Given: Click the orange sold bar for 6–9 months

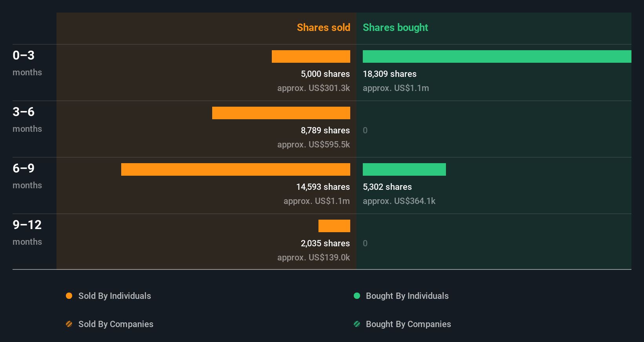Looking at the screenshot, I should (x=236, y=169).
